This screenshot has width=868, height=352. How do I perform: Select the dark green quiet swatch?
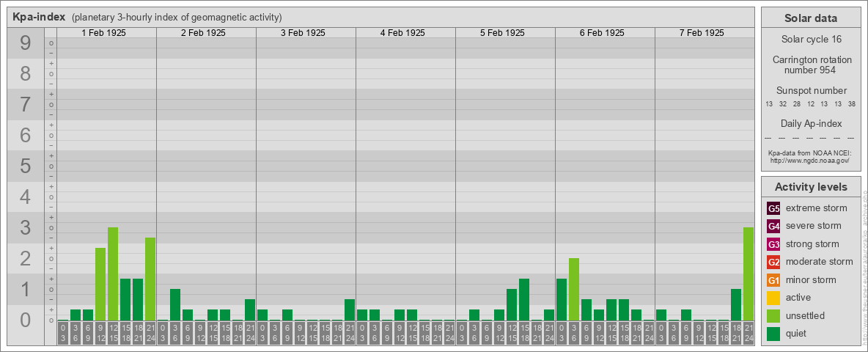coord(773,333)
